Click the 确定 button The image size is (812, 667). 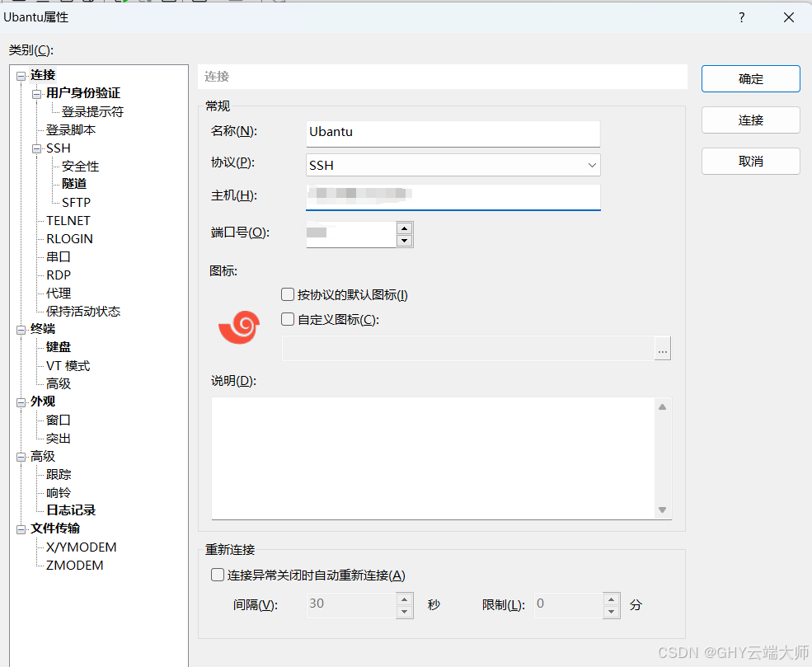tap(750, 78)
